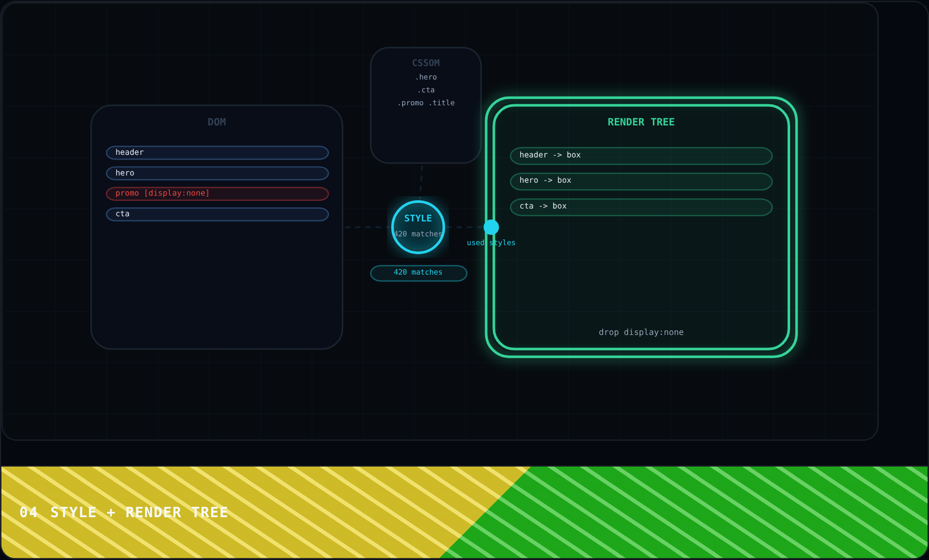929x560 pixels.
Task: Select the cta DOM node
Action: point(217,214)
